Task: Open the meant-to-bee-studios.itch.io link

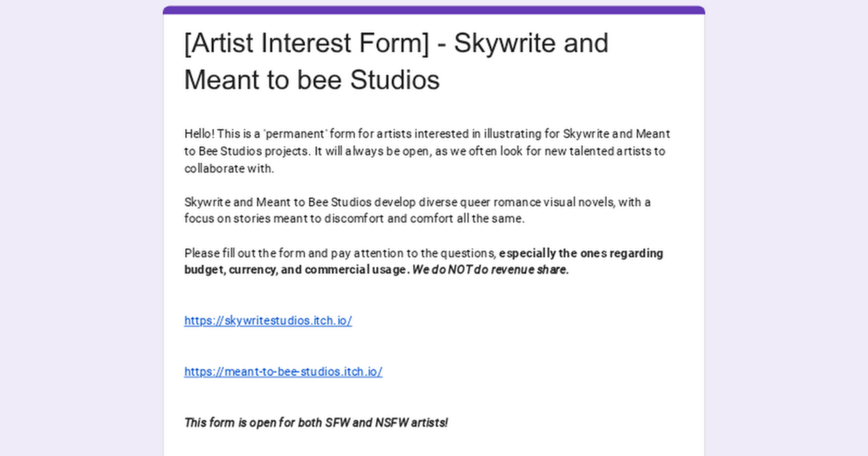Action: pos(283,372)
